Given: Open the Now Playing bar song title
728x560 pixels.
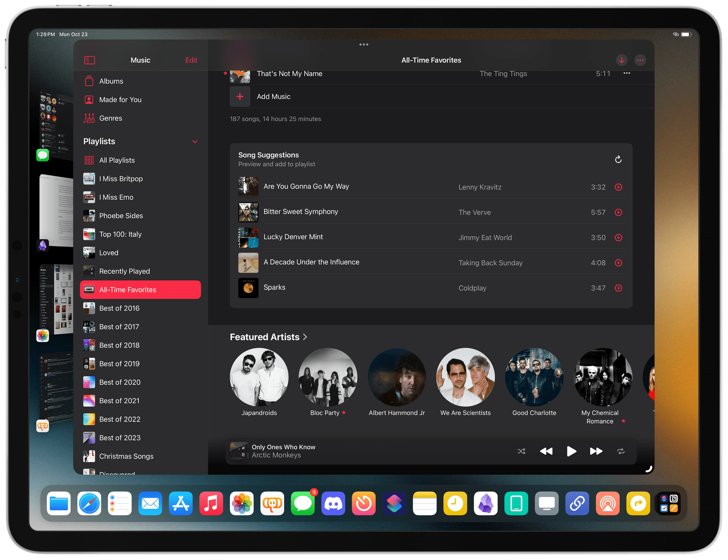Looking at the screenshot, I should [284, 447].
